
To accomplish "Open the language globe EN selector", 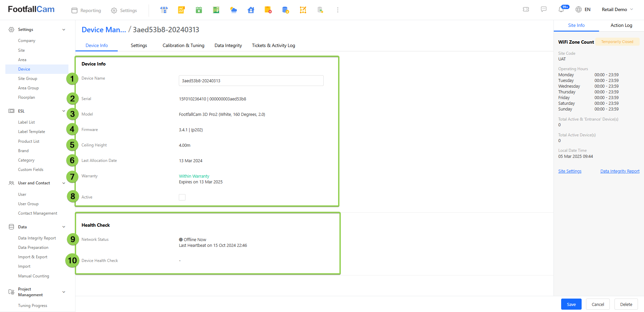I will coord(583,9).
